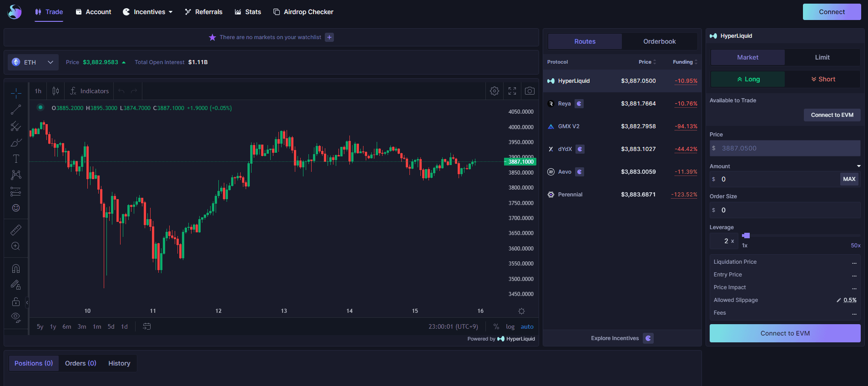Select Limit order type

pos(822,57)
